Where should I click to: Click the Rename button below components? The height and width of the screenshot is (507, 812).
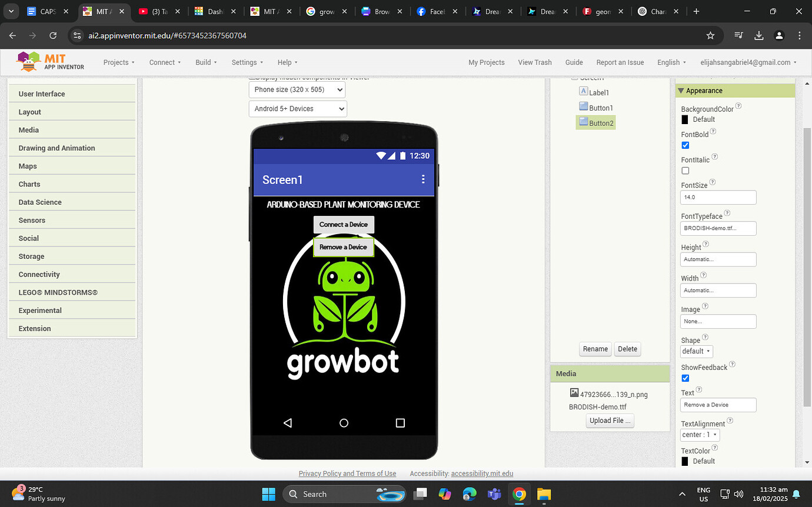point(595,349)
